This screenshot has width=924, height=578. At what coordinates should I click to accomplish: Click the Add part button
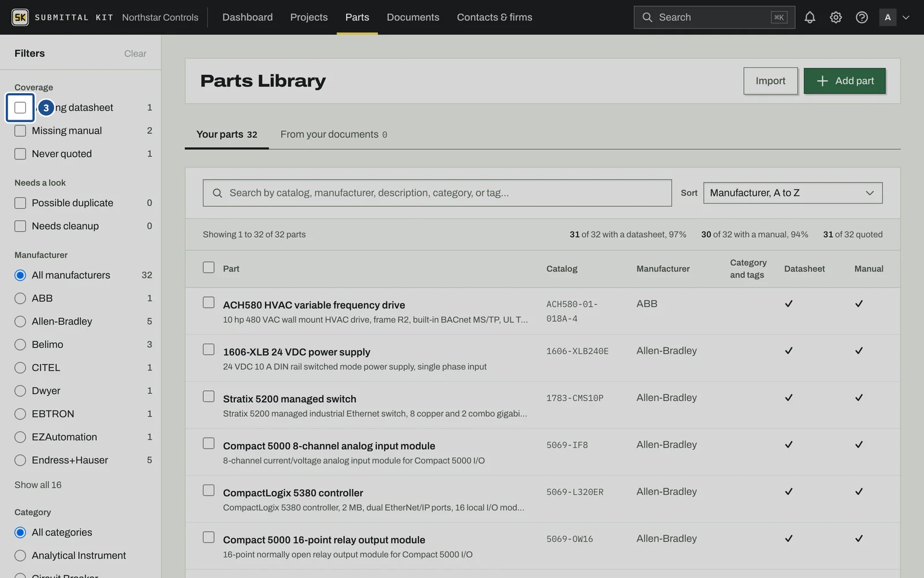844,81
